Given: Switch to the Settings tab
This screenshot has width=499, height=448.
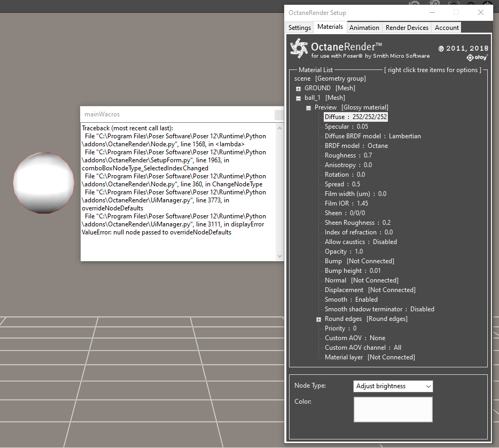Looking at the screenshot, I should point(299,28).
